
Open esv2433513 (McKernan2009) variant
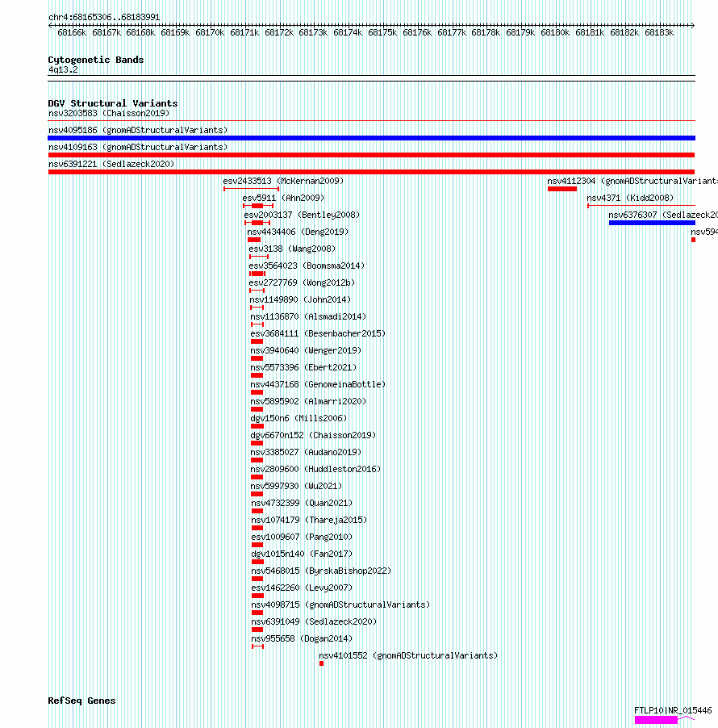(283, 181)
